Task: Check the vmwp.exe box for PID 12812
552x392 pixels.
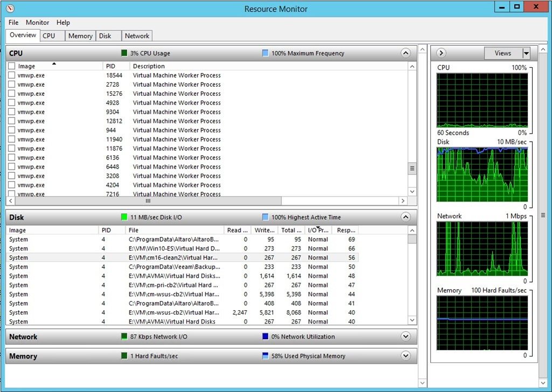Action: pos(12,121)
